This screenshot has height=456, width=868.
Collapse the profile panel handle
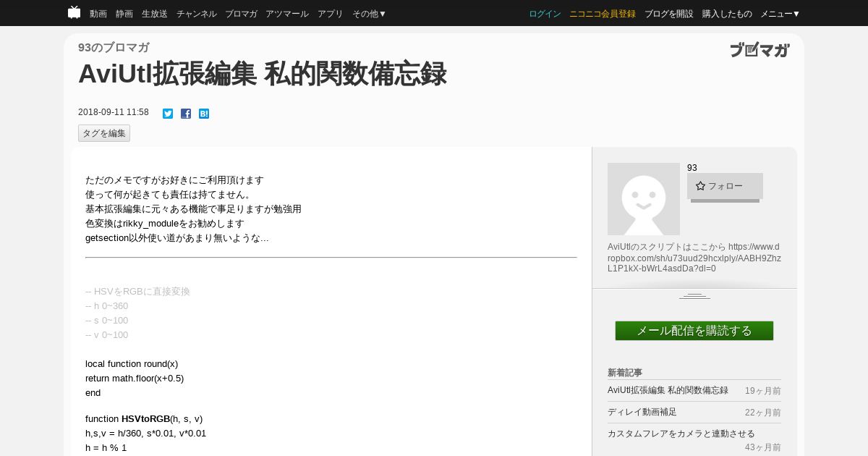coord(694,295)
